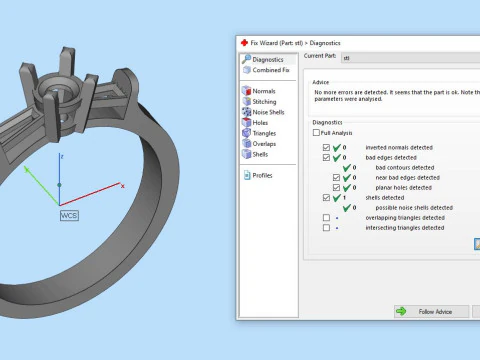The height and width of the screenshot is (360, 480).
Task: Uncheck inverted normals detected checkbox
Action: (x=326, y=147)
